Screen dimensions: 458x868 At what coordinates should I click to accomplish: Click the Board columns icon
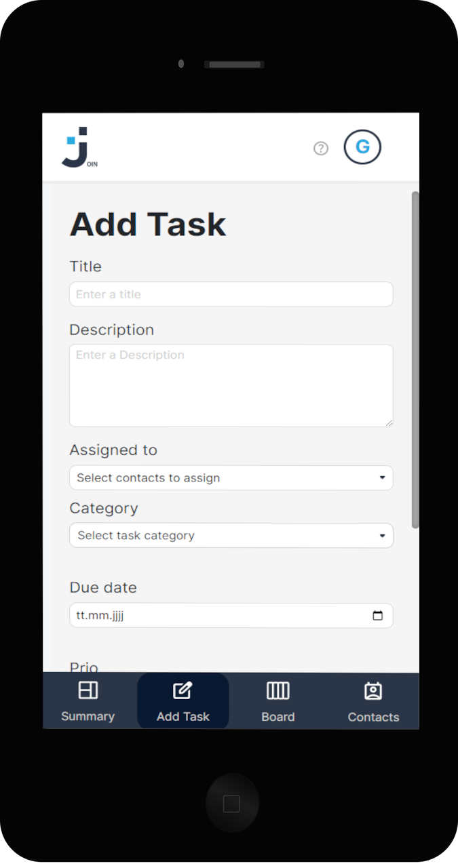coord(278,690)
